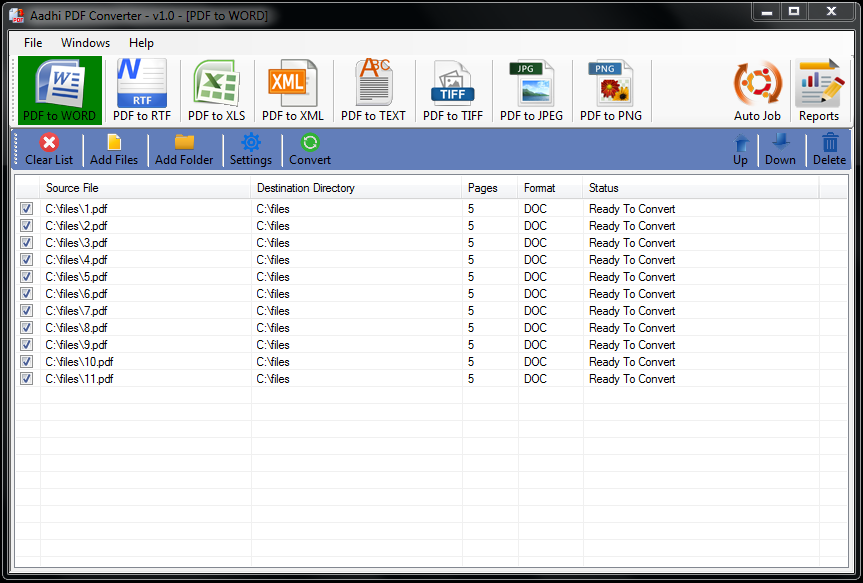Click the Destination Directory column header

click(x=357, y=188)
